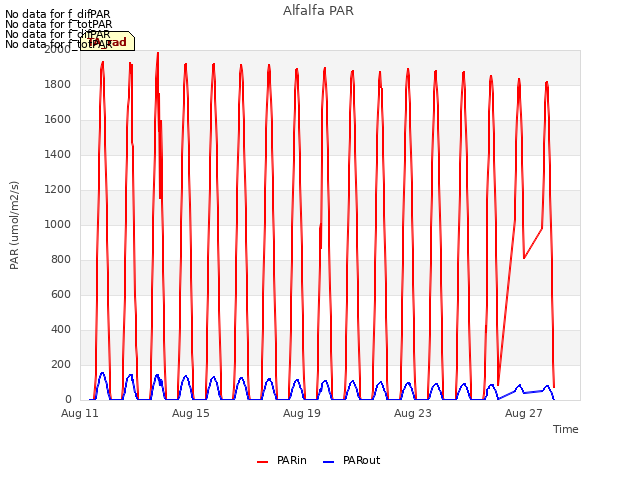The height and width of the screenshot is (480, 640).
Task: Click the red PARin legend swatch
Action: click(x=262, y=462)
